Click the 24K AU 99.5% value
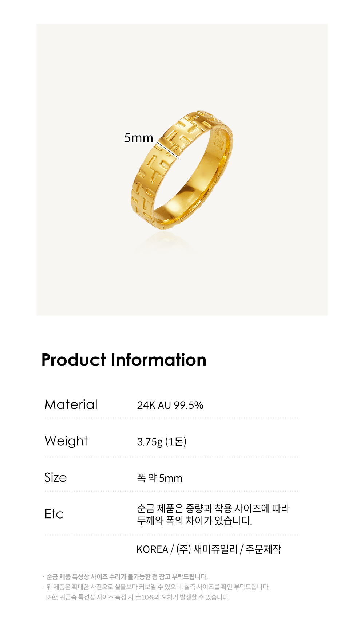This screenshot has width=364, height=618. (x=170, y=405)
